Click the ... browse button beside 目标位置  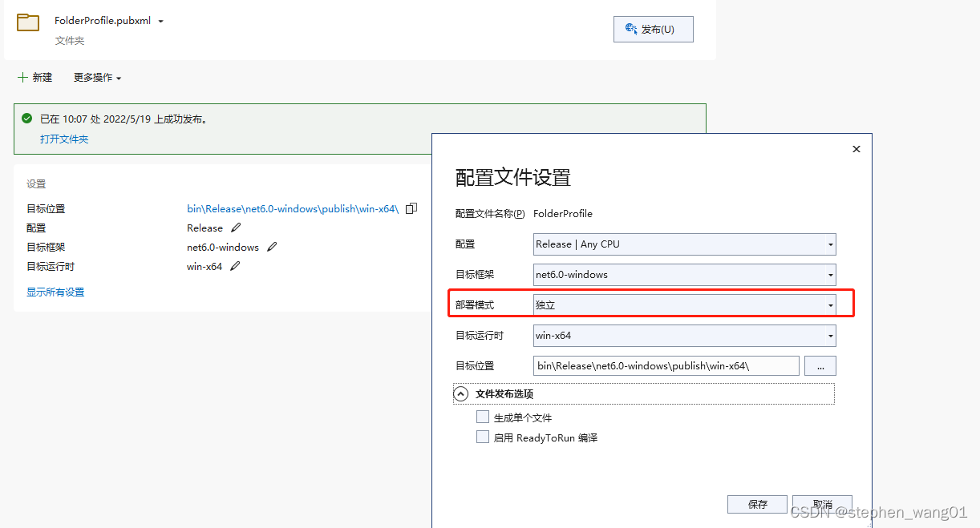tap(820, 365)
